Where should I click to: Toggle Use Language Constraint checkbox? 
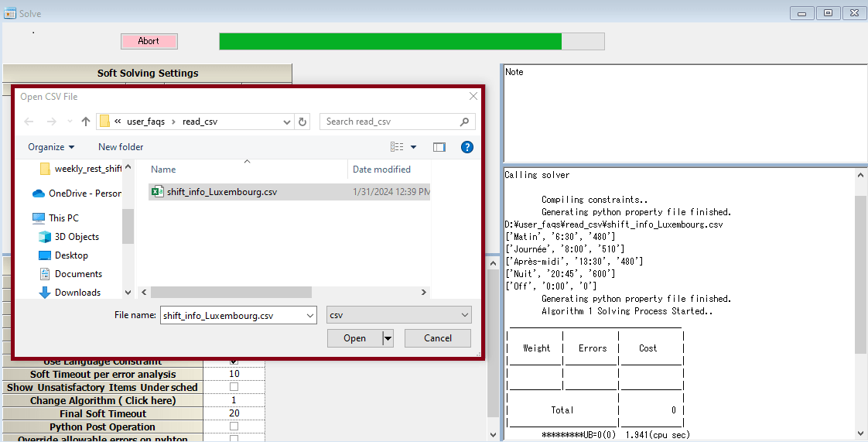(234, 361)
